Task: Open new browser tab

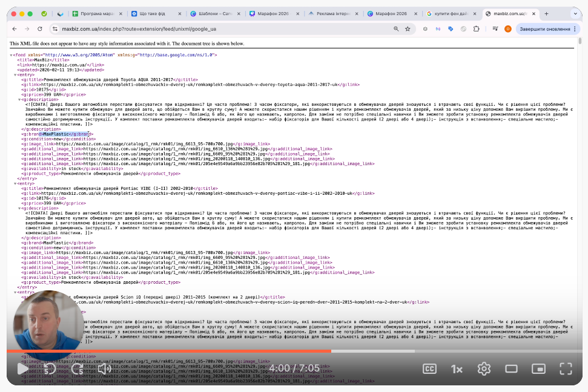Action: tap(546, 13)
